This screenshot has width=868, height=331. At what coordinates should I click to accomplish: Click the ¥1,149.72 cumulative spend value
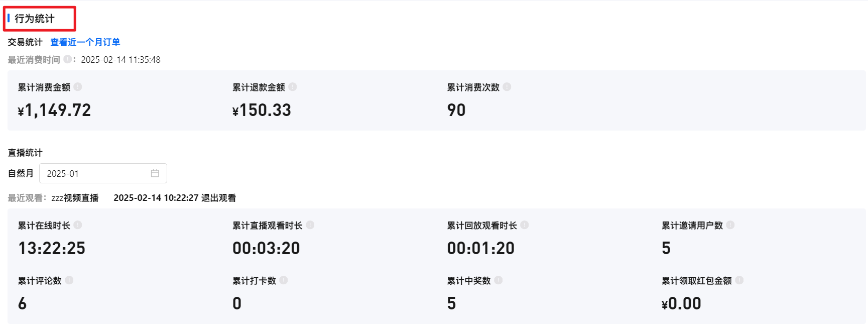[x=54, y=110]
